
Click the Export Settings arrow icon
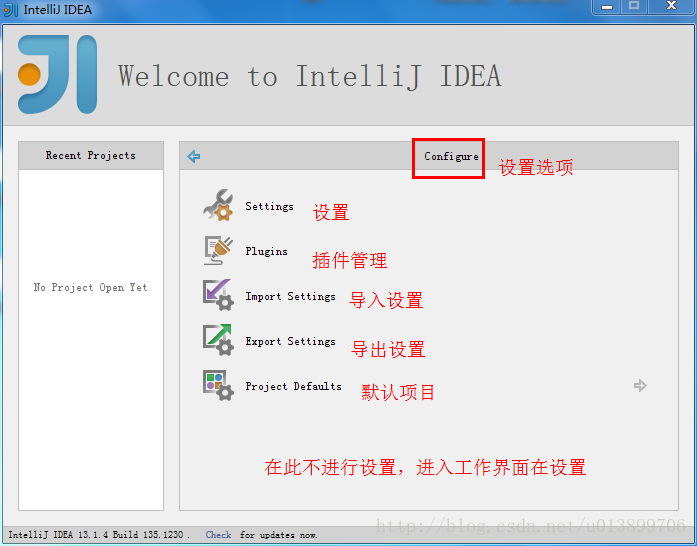218,340
